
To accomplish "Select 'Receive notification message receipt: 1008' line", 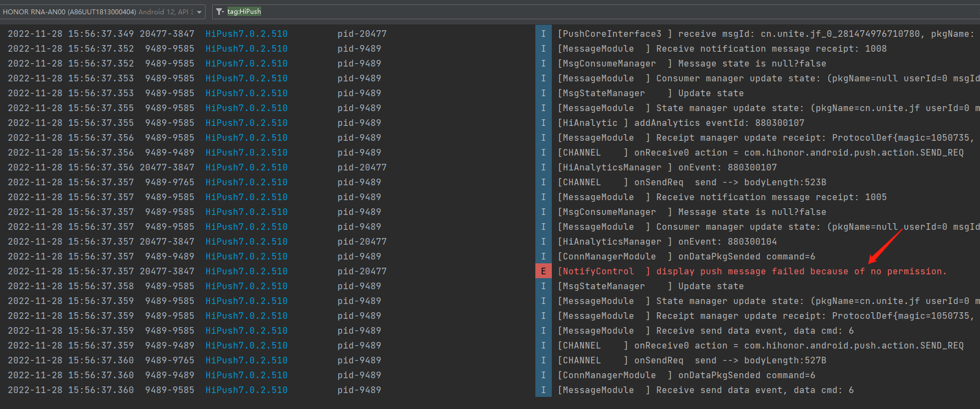I will pyautogui.click(x=722, y=48).
